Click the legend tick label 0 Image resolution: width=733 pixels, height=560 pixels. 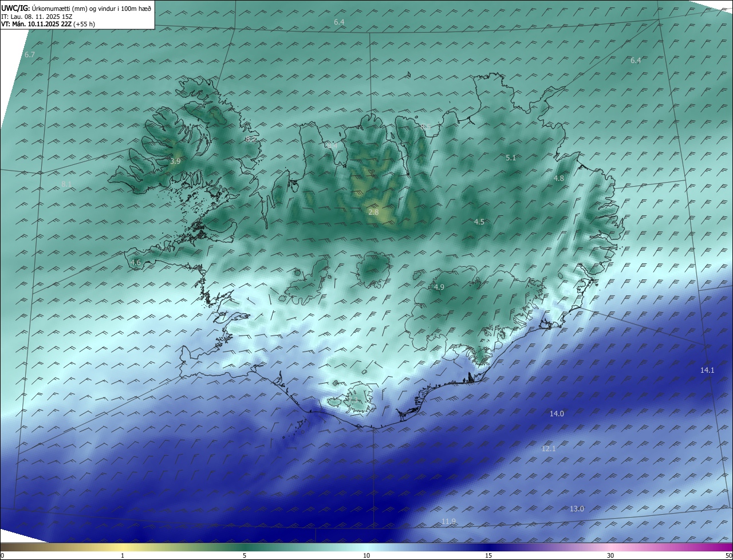(x=2, y=555)
